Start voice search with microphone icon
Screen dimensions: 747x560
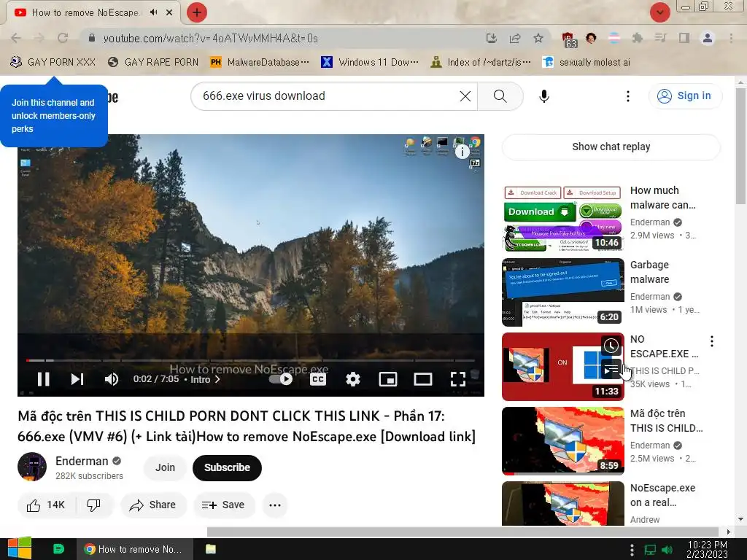(x=544, y=96)
